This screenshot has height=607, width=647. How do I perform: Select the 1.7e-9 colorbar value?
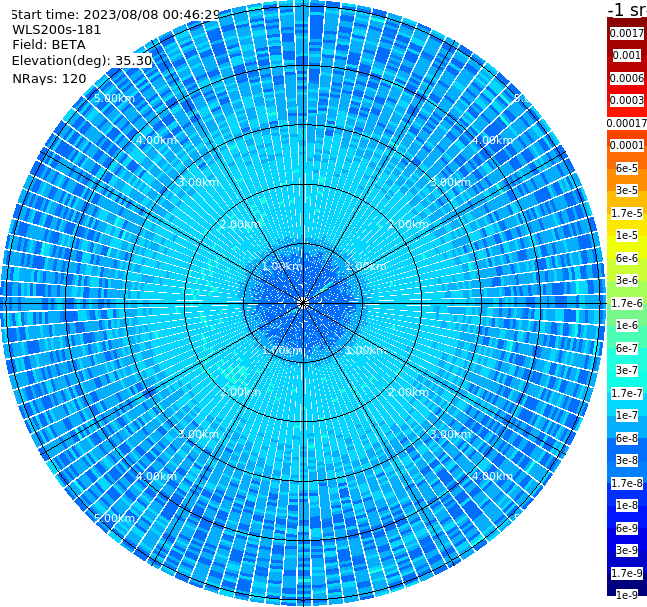[x=627, y=573]
